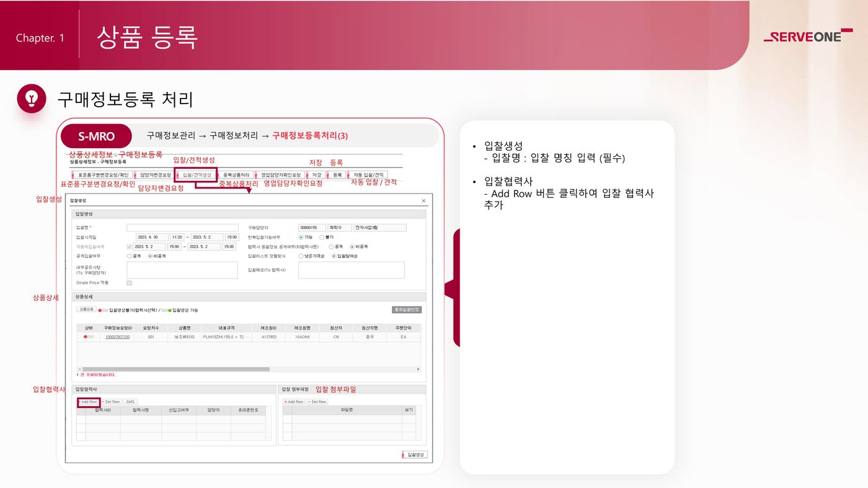Viewport: 868px width, 488px height.
Task: Click Add Row in 입찰 첨부파일 section
Action: (293, 402)
